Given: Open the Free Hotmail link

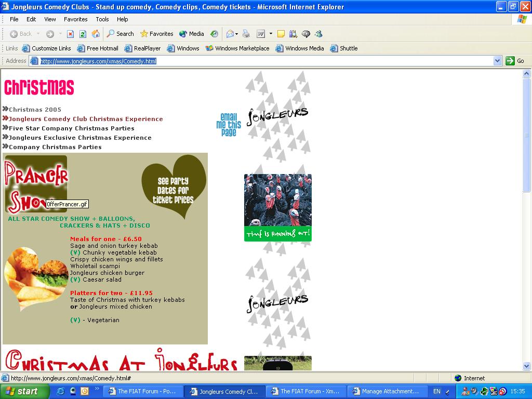Looking at the screenshot, I should pos(98,48).
